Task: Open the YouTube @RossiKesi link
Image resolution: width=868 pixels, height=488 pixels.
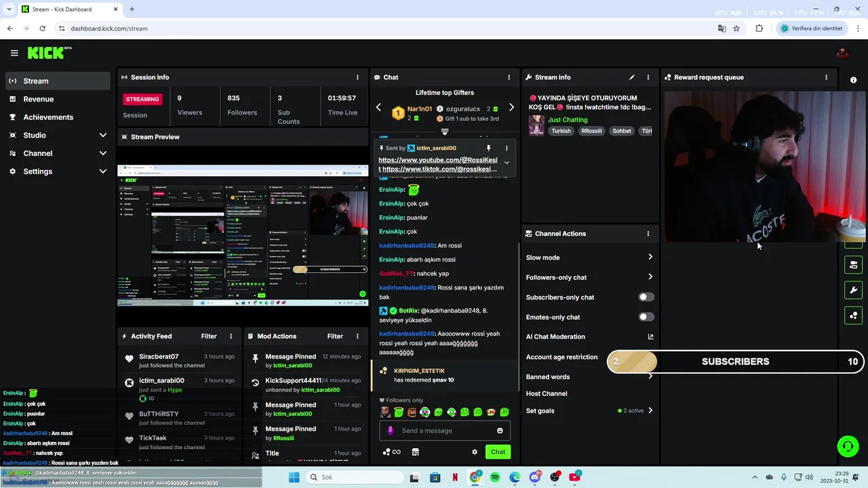Action: 437,161
